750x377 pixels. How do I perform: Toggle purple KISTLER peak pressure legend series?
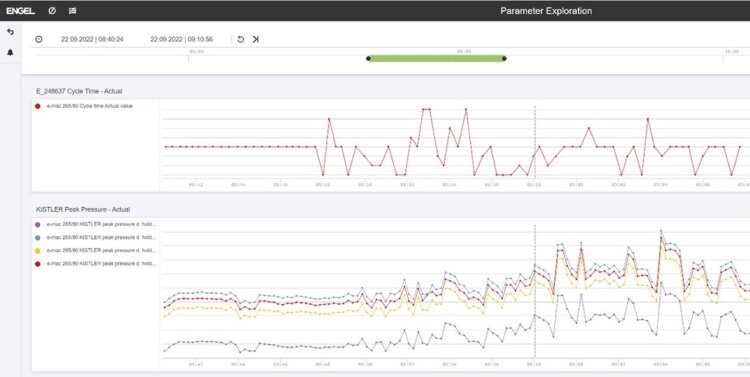[96, 223]
